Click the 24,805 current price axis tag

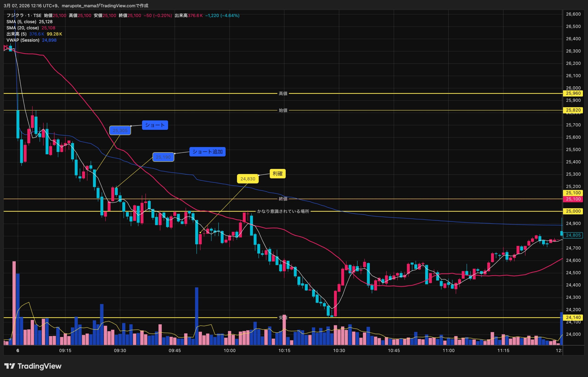click(x=573, y=235)
